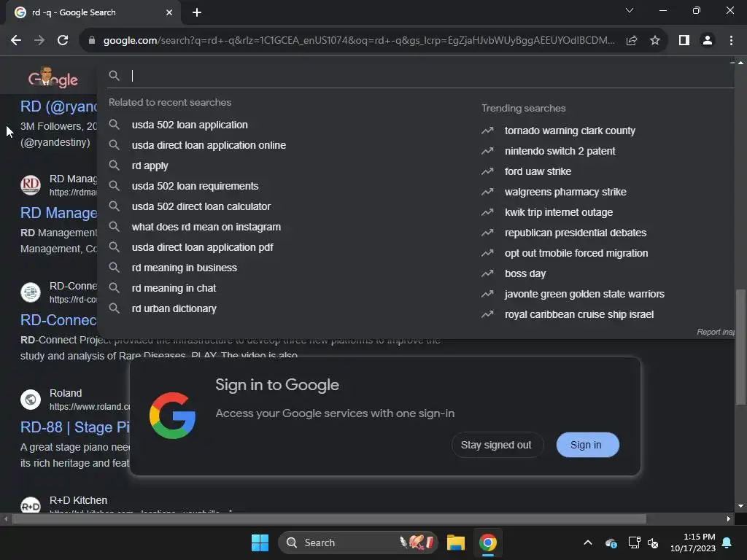Open trending walgreens pharmacy strike
Image resolution: width=747 pixels, height=560 pixels.
tap(565, 192)
